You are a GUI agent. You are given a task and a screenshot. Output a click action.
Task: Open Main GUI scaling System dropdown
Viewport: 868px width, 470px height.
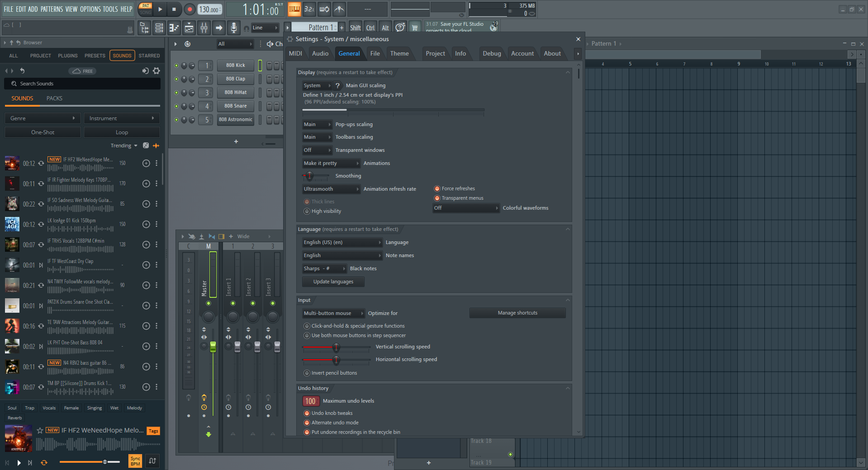(317, 85)
